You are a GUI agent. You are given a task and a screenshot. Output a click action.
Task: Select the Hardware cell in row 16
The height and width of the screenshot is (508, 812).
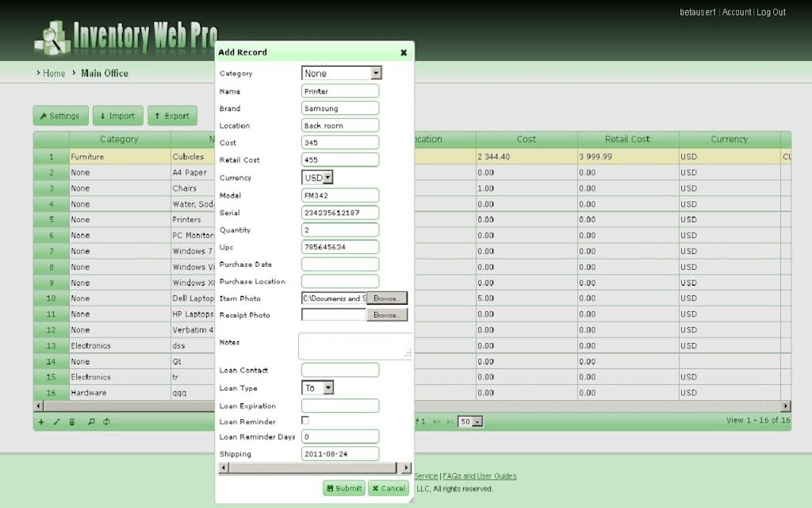(x=120, y=392)
